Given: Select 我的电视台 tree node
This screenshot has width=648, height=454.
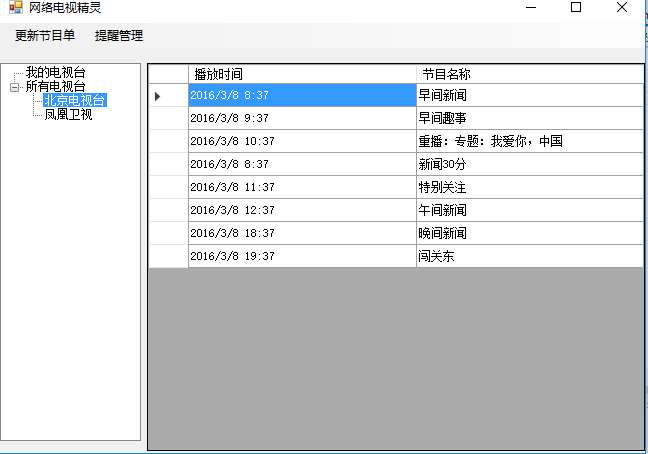Looking at the screenshot, I should (55, 72).
